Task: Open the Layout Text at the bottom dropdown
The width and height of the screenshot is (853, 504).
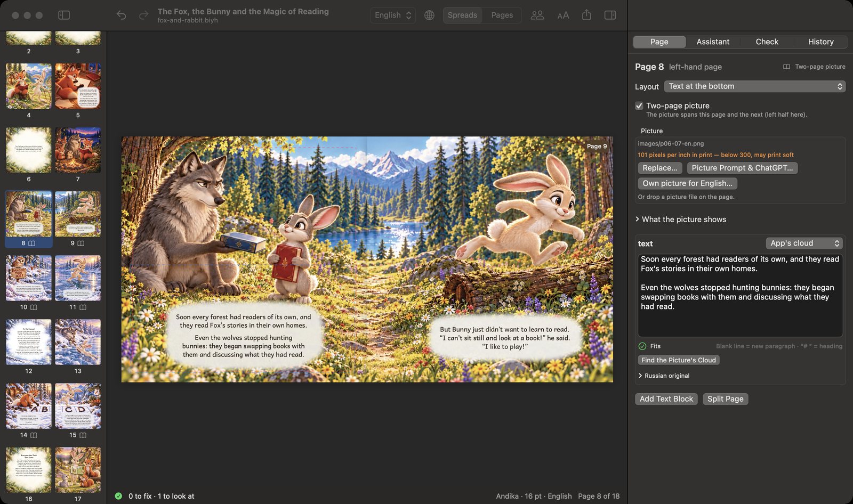Action: 755,86
